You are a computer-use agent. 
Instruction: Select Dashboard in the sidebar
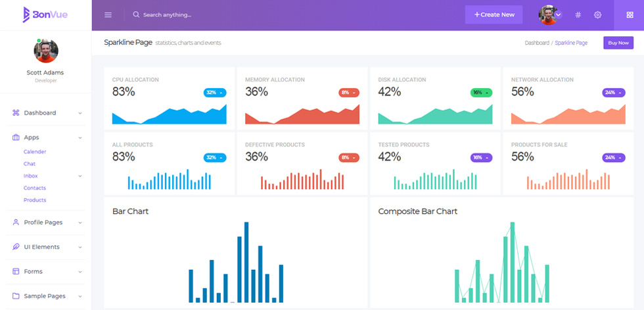40,113
